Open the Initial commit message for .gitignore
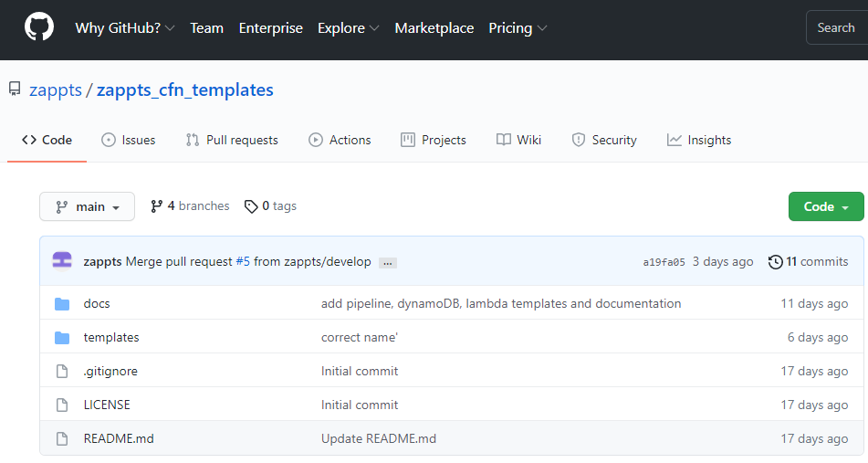 (x=360, y=371)
